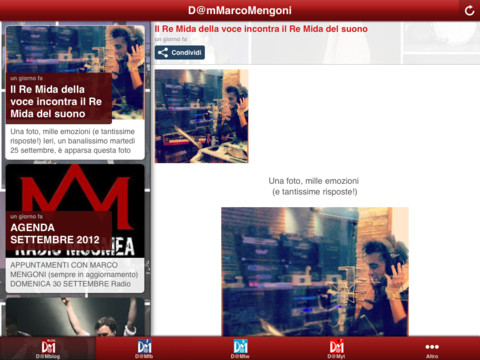Click the share icon on the Condividi button

tap(163, 53)
